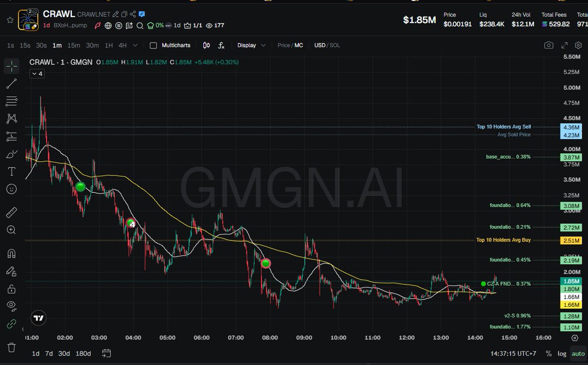The height and width of the screenshot is (365, 588).
Task: Click trash icon to remove drawings
Action: (12, 347)
